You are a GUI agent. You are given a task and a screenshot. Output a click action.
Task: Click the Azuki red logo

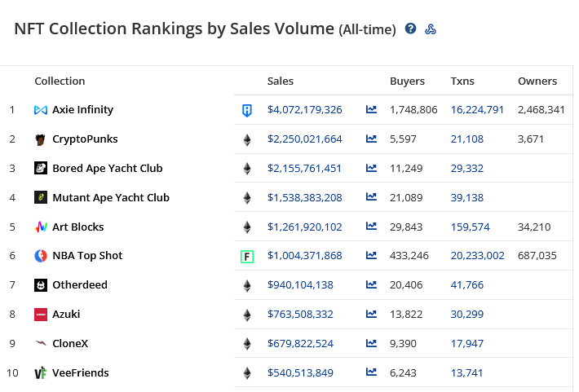click(x=41, y=315)
